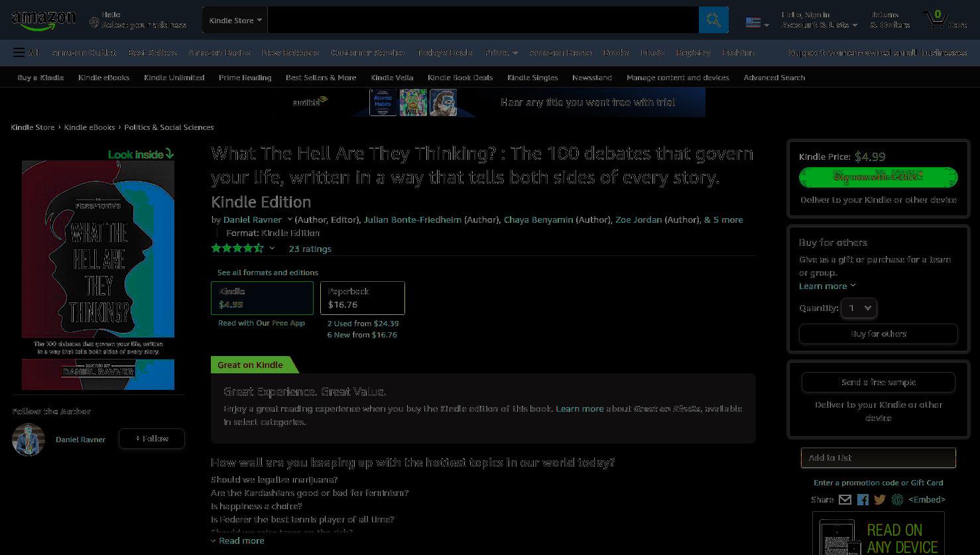The width and height of the screenshot is (980, 555).
Task: Open Enter a promotion code or Gift Card
Action: coord(879,483)
